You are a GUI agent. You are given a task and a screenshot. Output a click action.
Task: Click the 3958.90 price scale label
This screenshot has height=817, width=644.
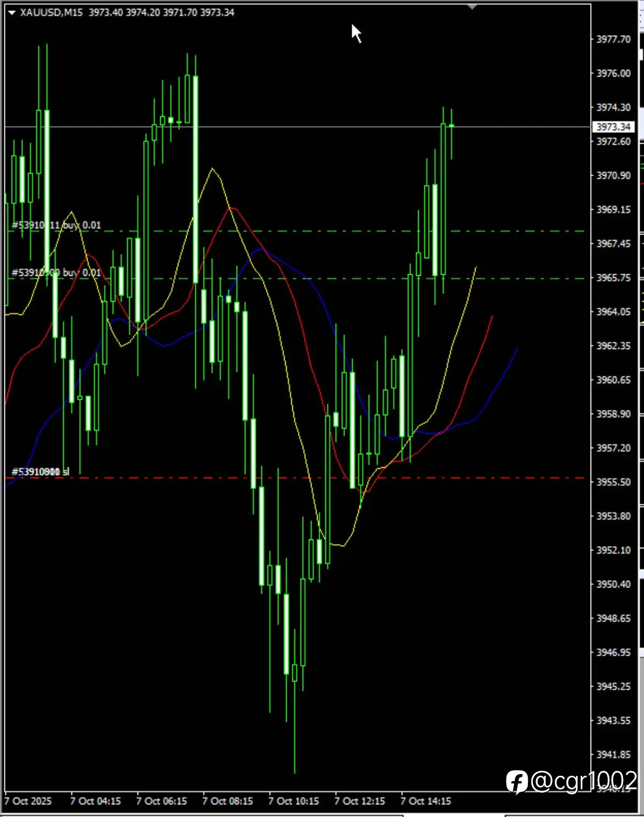614,414
